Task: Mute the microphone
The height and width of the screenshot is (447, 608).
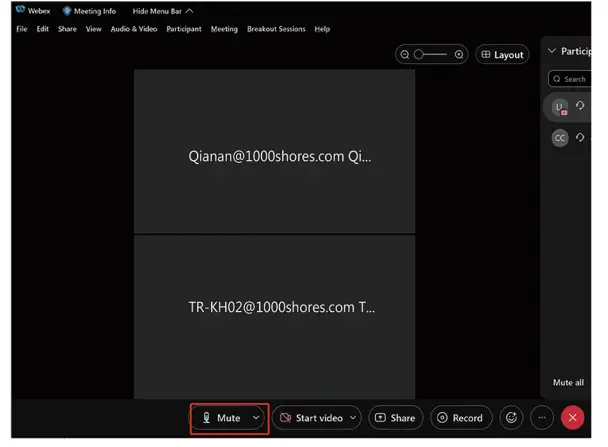Action: pos(221,418)
